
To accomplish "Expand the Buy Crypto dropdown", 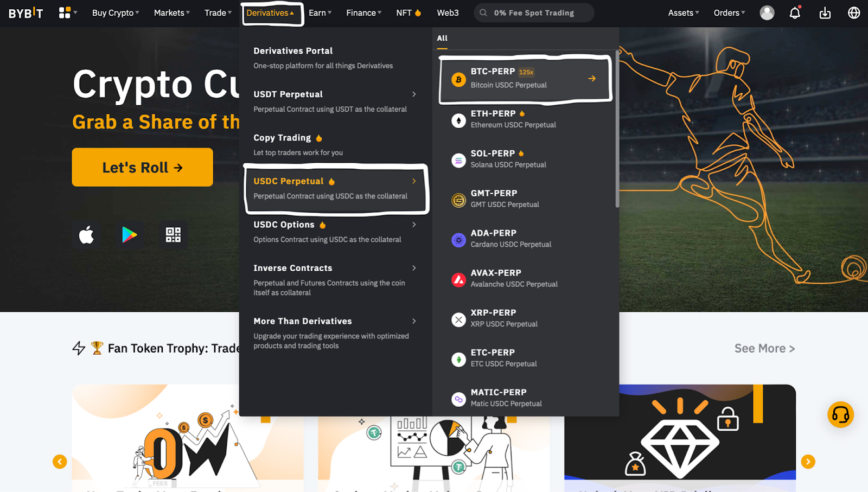I will coord(116,12).
